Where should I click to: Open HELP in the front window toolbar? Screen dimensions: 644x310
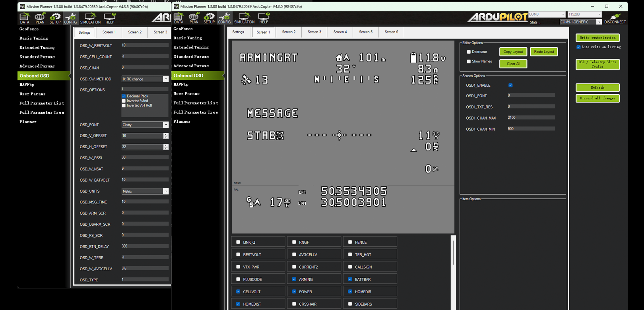click(x=264, y=18)
